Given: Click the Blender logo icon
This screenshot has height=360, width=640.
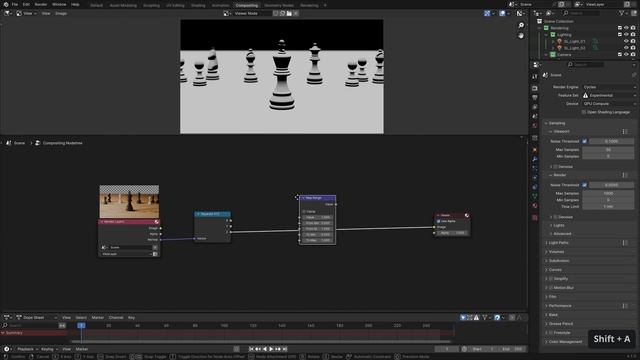Looking at the screenshot, I should click(x=5, y=4).
